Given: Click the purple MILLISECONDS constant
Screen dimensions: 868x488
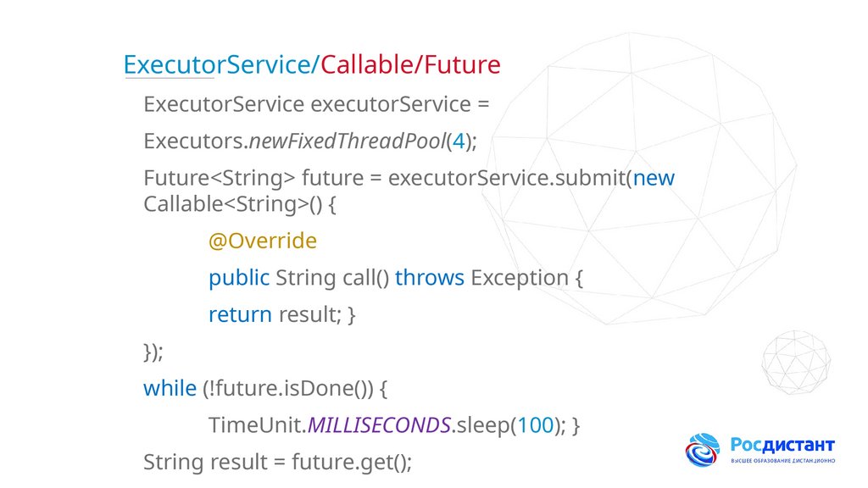Looking at the screenshot, I should (x=379, y=425).
